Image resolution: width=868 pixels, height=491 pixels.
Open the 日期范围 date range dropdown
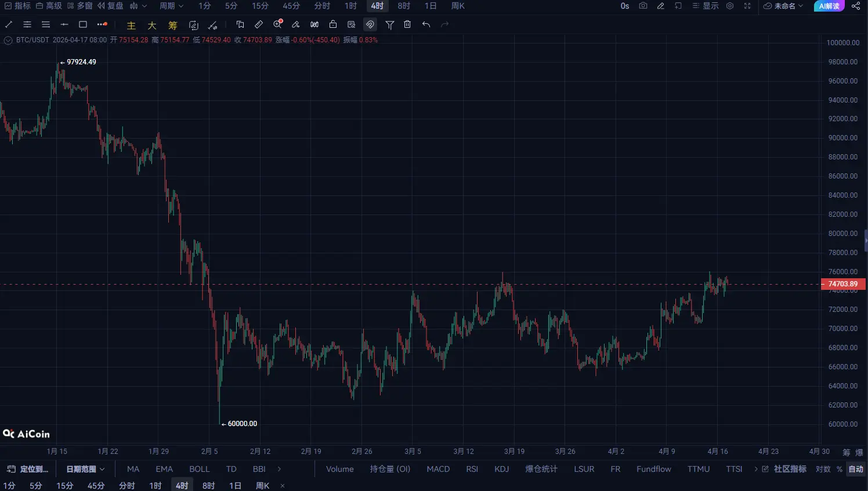tap(85, 469)
